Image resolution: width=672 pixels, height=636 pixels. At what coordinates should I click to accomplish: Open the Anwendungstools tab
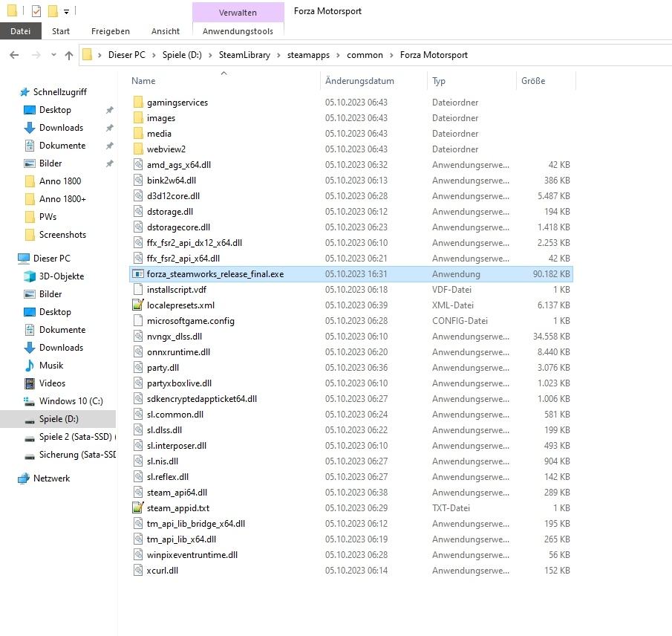(238, 31)
